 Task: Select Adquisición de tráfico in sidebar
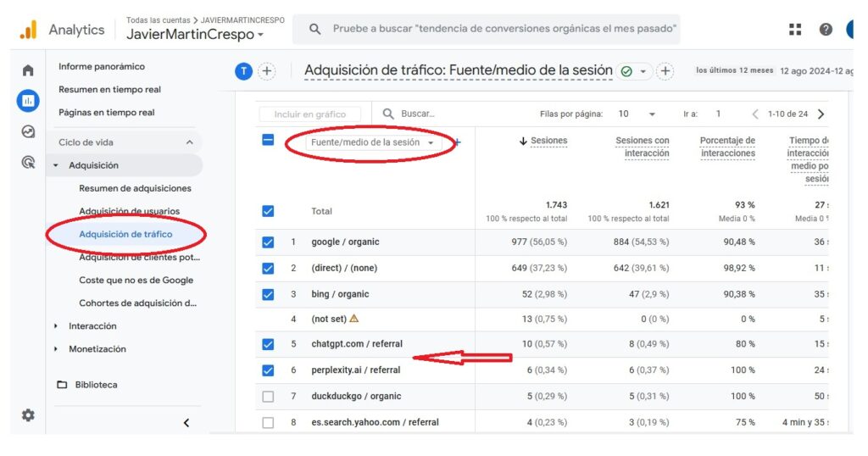[125, 235]
